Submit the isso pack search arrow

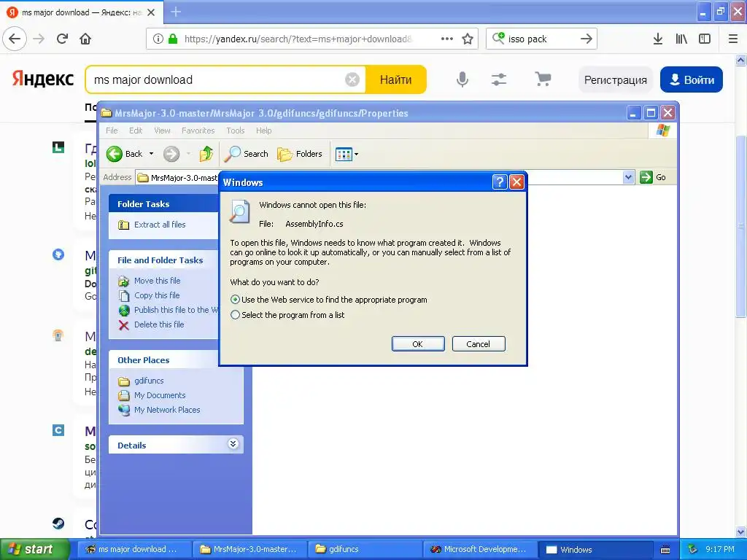pos(587,39)
